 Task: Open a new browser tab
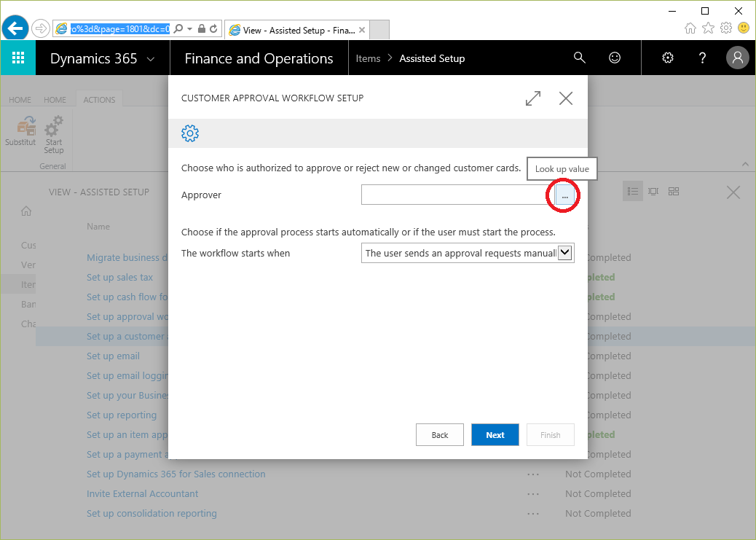coord(379,30)
